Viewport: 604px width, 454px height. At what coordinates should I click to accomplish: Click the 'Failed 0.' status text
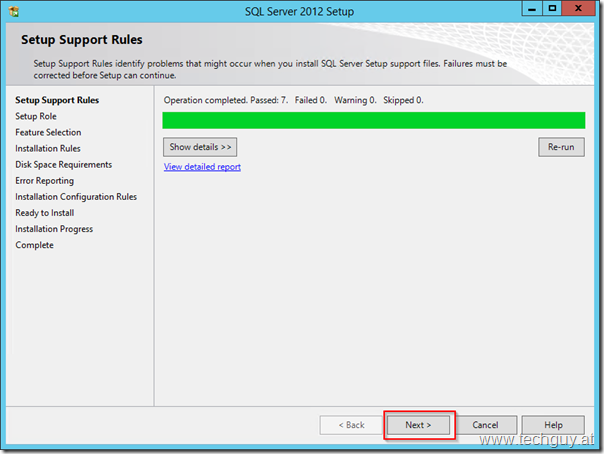[310, 101]
